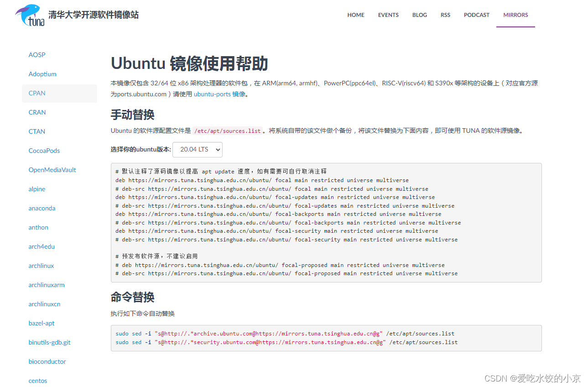Open archlinuxcn mirror help
This screenshot has width=588, height=387.
tap(44, 304)
